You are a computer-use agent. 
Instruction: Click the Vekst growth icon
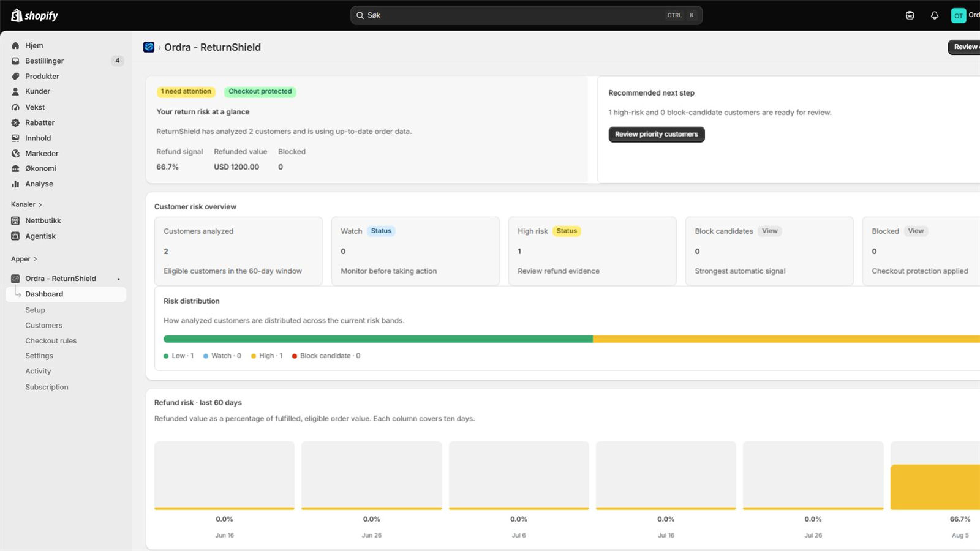point(15,107)
